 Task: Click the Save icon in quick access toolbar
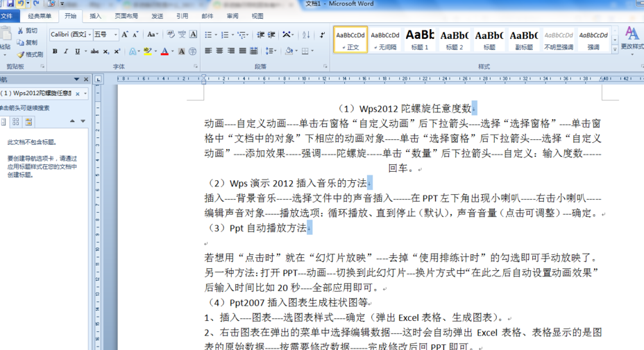click(x=10, y=3)
